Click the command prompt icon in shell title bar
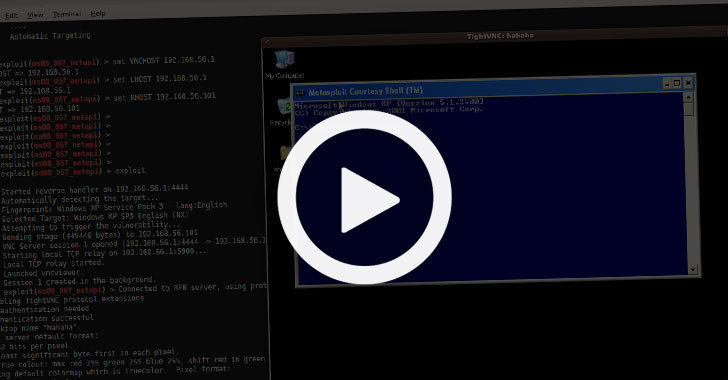 coord(300,93)
